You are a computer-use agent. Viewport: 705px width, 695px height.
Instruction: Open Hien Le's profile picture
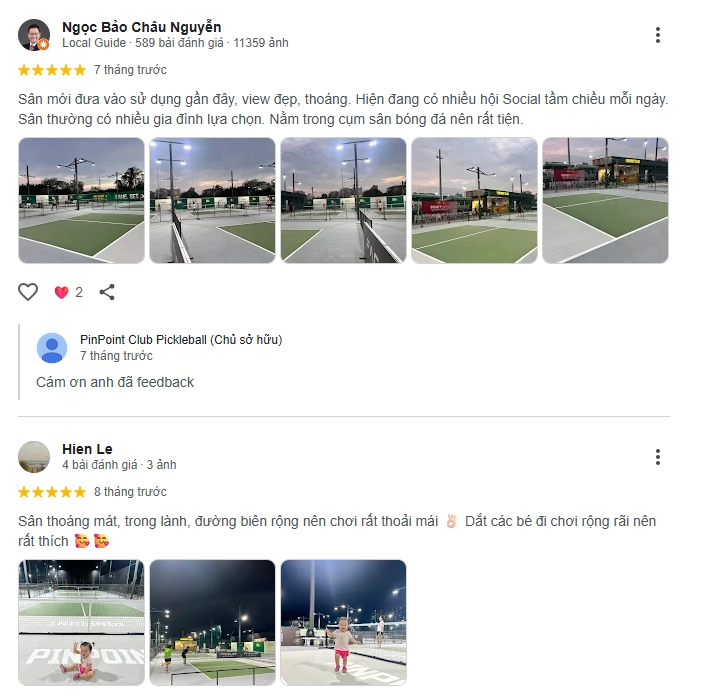click(34, 457)
